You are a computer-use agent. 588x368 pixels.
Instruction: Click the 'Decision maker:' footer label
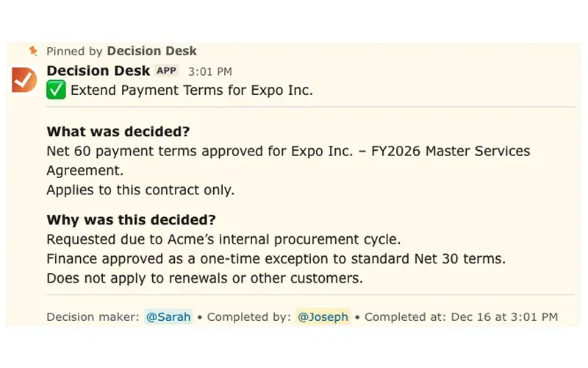tap(92, 316)
